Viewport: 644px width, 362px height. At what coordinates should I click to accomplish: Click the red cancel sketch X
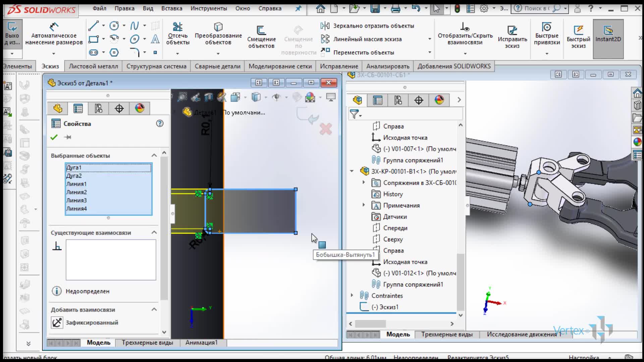coord(326,129)
